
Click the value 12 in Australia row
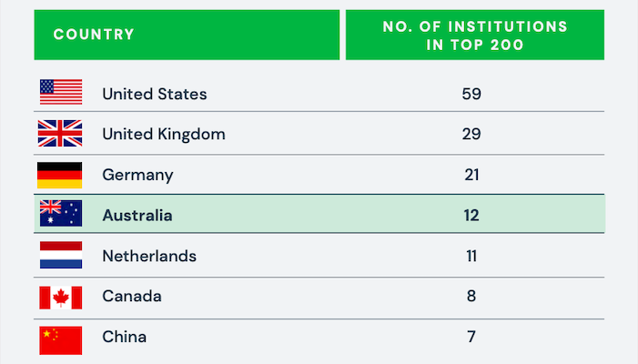[471, 216]
